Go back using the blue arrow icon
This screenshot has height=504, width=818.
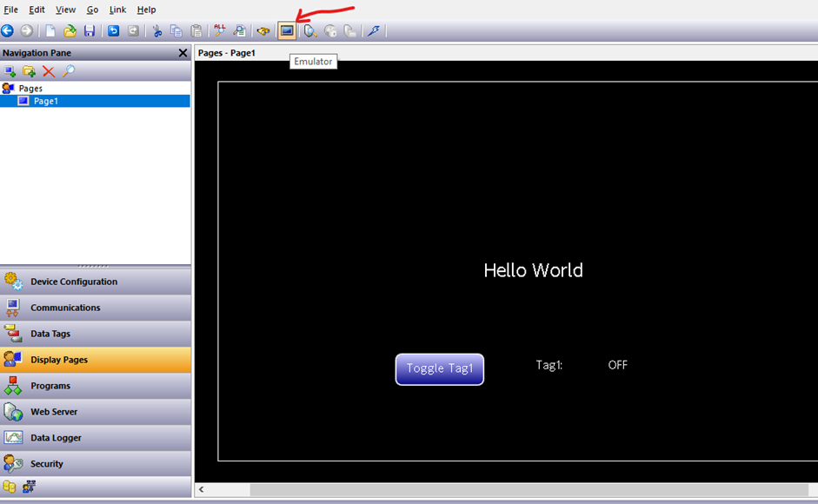tap(7, 30)
